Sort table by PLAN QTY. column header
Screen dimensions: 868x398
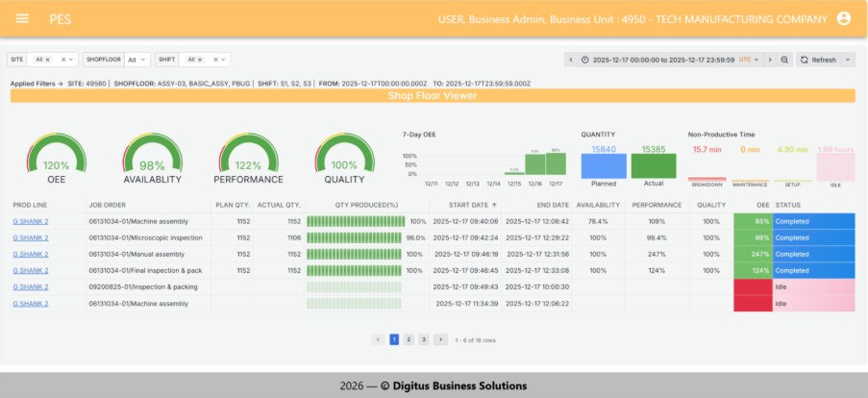pos(233,205)
